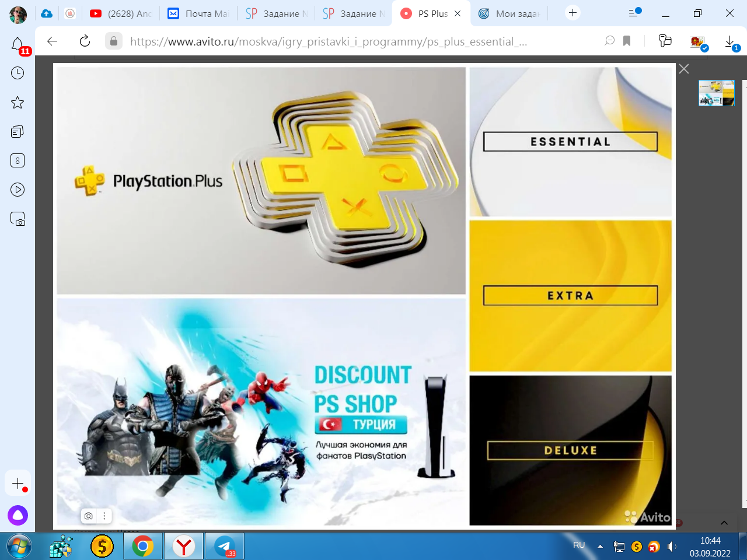
Task: Open Yandex Browser taskbar button
Action: (184, 547)
